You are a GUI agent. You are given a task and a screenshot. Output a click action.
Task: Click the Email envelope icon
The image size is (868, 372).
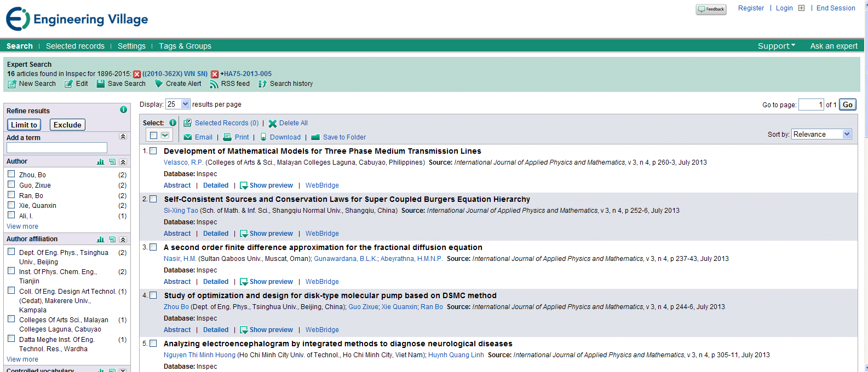[188, 137]
